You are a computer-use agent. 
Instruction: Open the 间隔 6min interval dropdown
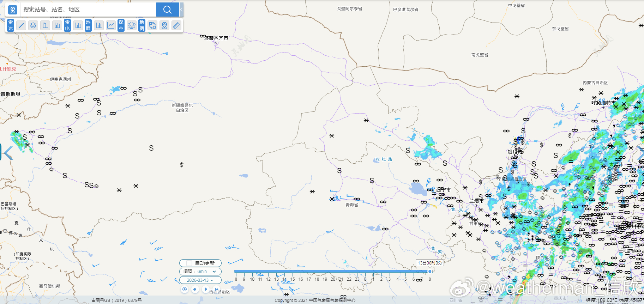pyautogui.click(x=200, y=272)
